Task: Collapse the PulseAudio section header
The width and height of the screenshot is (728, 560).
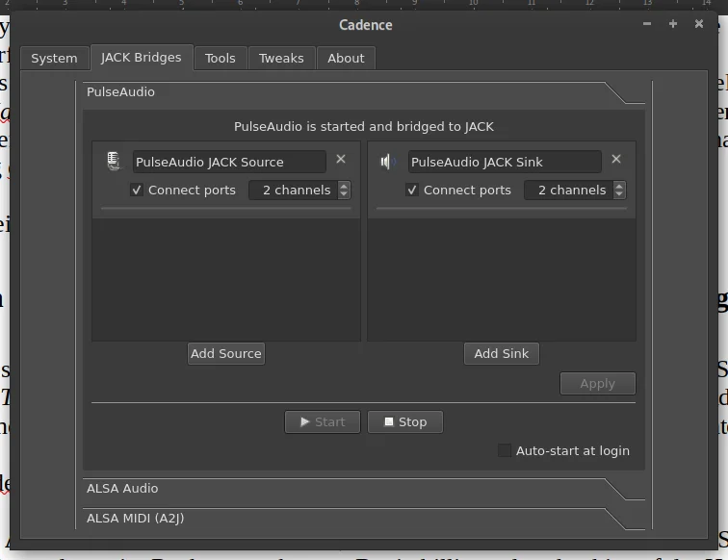Action: 364,92
